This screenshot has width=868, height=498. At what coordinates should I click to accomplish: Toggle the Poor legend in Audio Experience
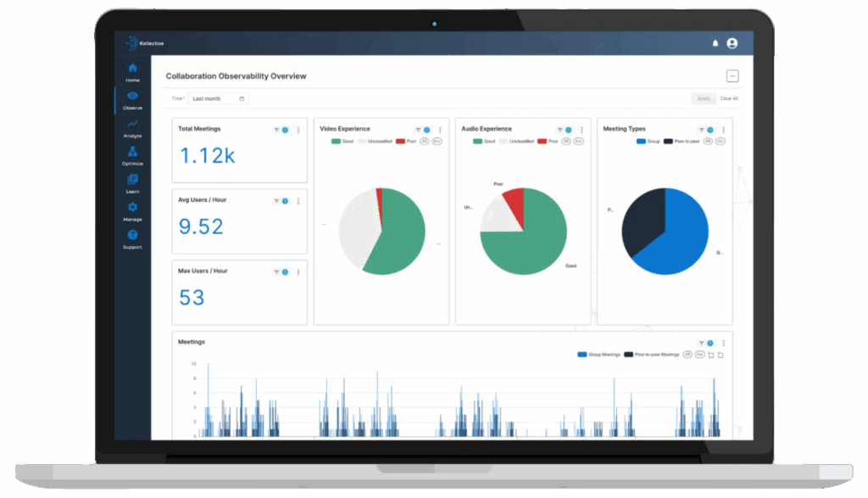click(548, 141)
